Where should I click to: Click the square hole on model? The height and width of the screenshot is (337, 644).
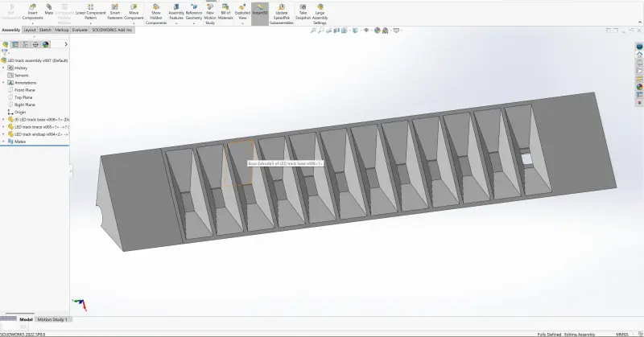click(x=526, y=159)
